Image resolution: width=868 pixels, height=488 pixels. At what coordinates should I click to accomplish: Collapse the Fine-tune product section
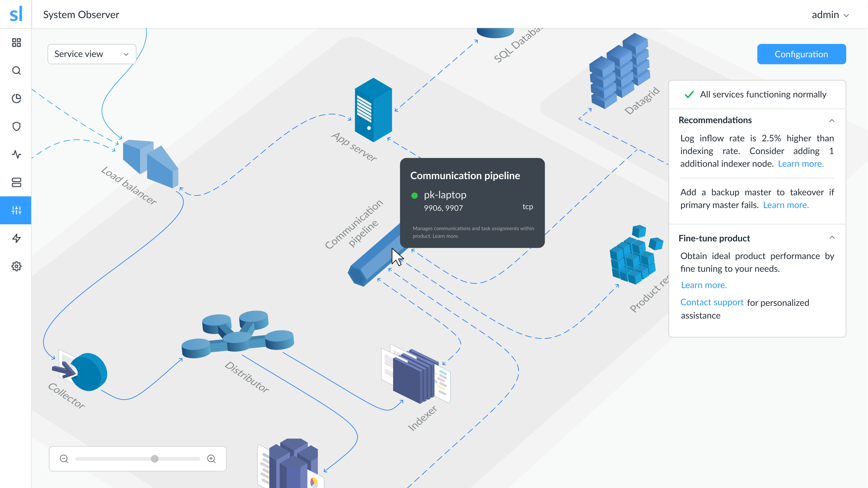[832, 238]
